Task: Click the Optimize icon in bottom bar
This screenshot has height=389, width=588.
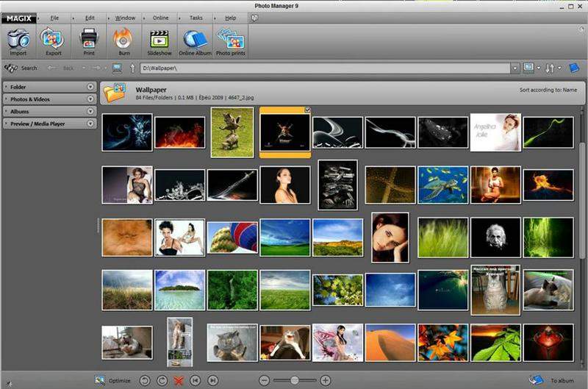Action: tap(99, 380)
